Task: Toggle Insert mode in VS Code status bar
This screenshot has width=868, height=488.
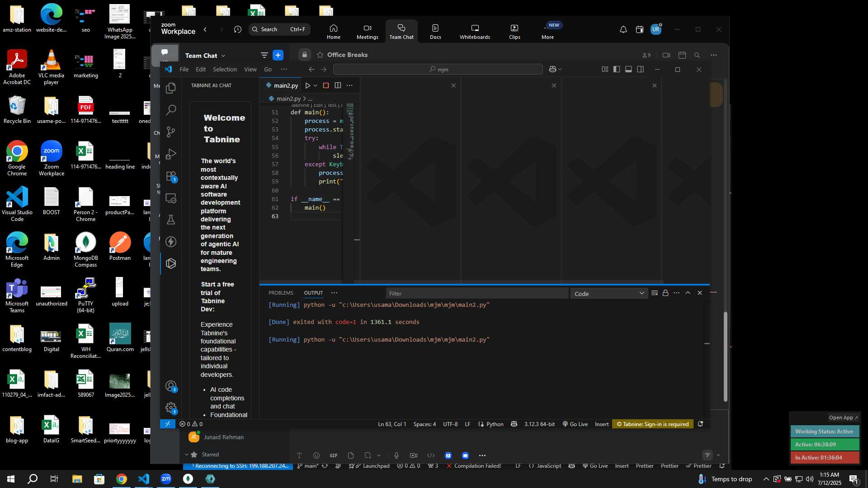Action: click(602, 424)
